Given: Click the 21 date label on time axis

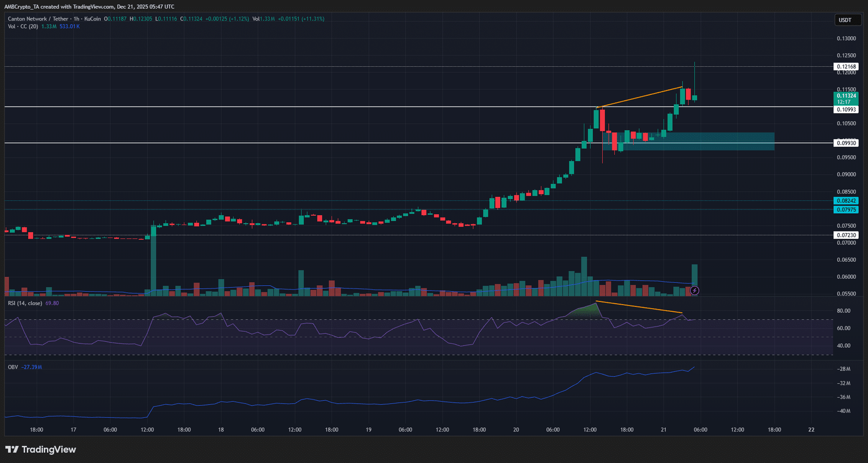Looking at the screenshot, I should pyautogui.click(x=663, y=429).
